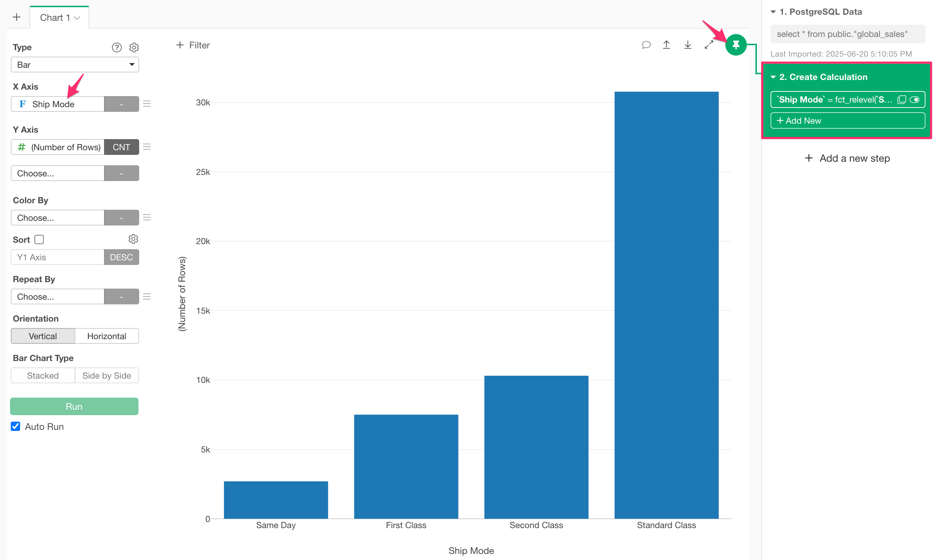
Task: Collapse the PostgreSQL Data step
Action: [773, 12]
